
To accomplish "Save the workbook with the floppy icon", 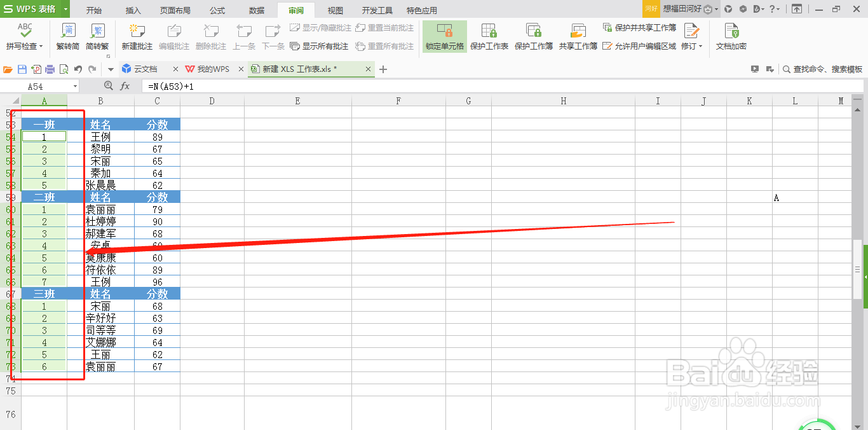I will pos(22,69).
